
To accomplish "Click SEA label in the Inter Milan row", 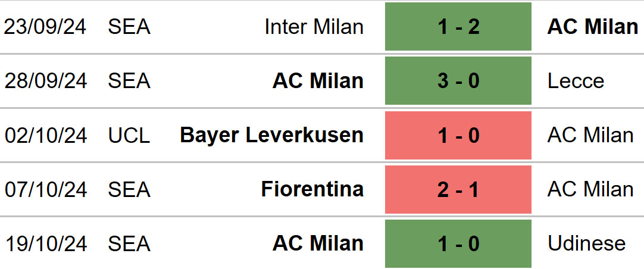I will point(129,27).
